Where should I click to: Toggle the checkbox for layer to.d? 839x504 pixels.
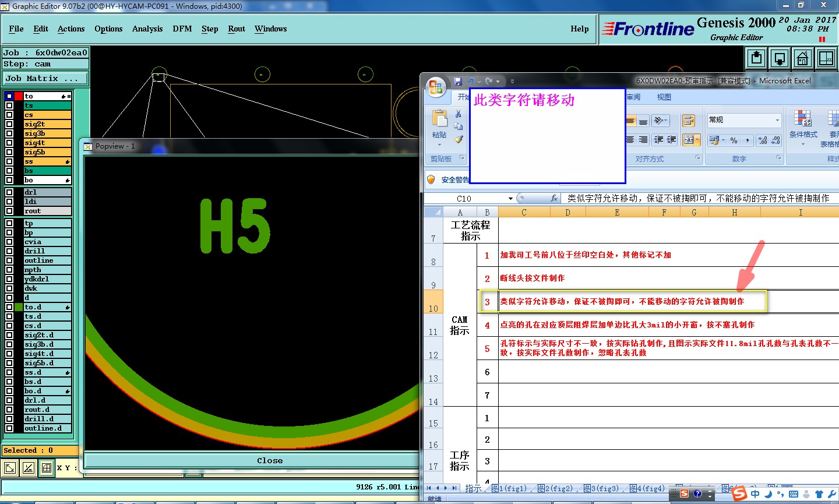9,307
